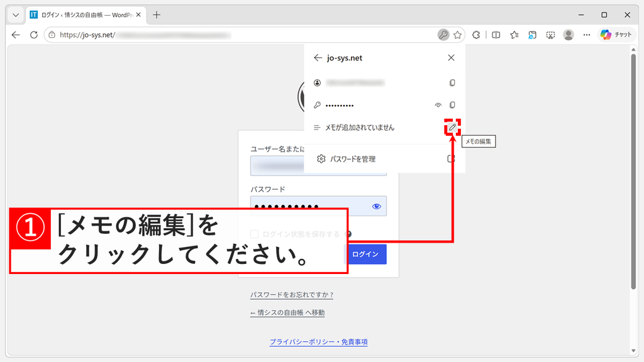
Task: Click the user icon beside saved username
Action: (x=317, y=83)
